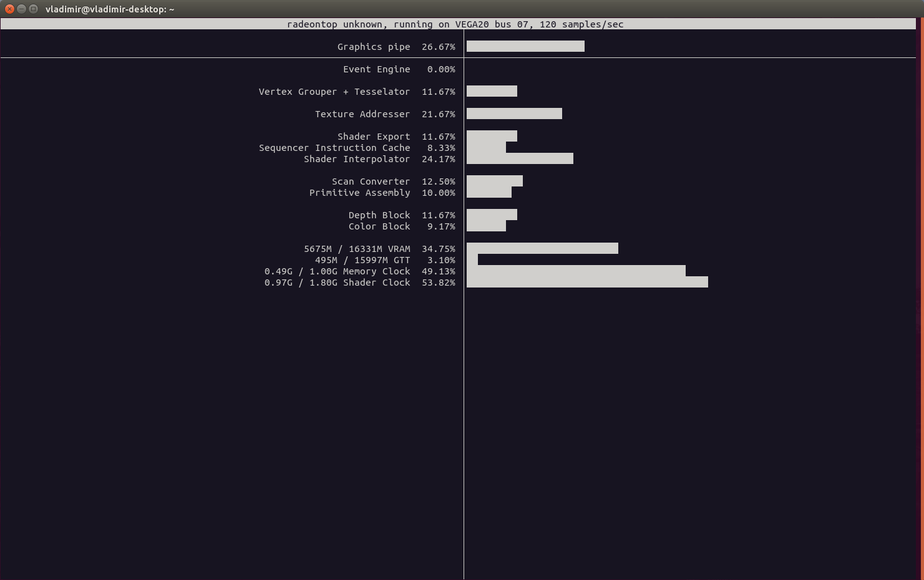Click the VRAM usage bar
Screen dimensions: 924x580
pos(540,248)
